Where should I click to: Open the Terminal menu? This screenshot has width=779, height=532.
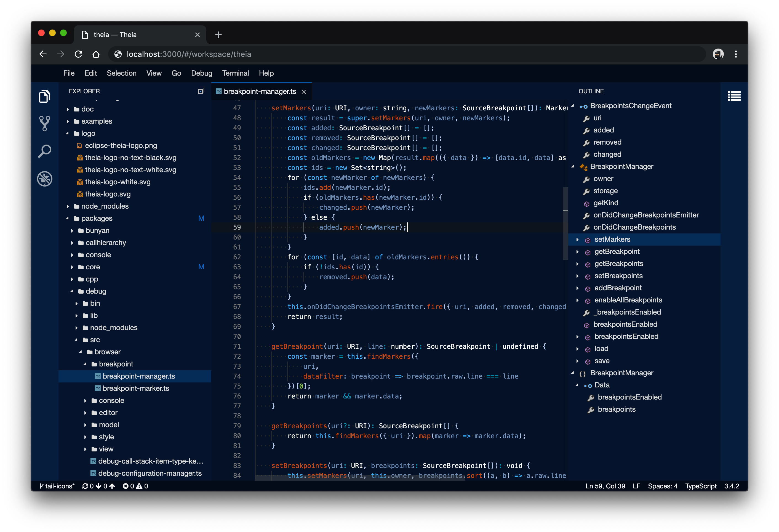pos(235,73)
